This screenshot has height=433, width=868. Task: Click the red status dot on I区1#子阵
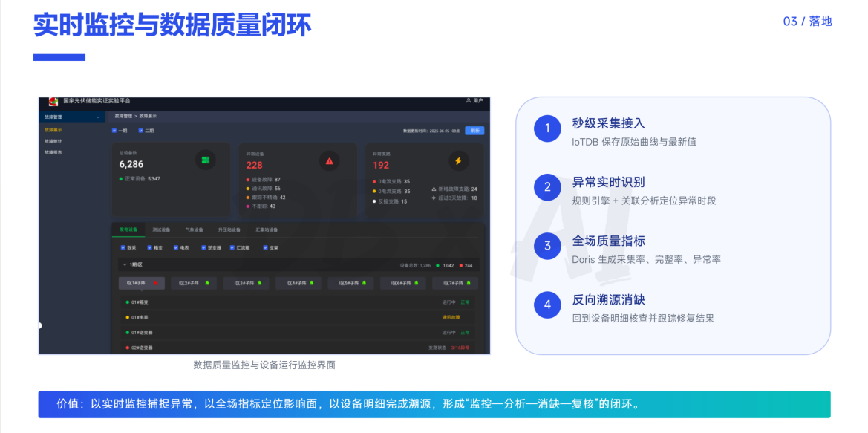coord(155,284)
